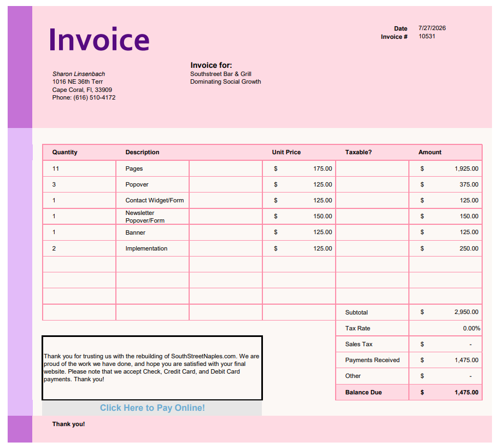Click the phone number (616) 510-4172
Screen dimensions: 498x448
(x=95, y=97)
